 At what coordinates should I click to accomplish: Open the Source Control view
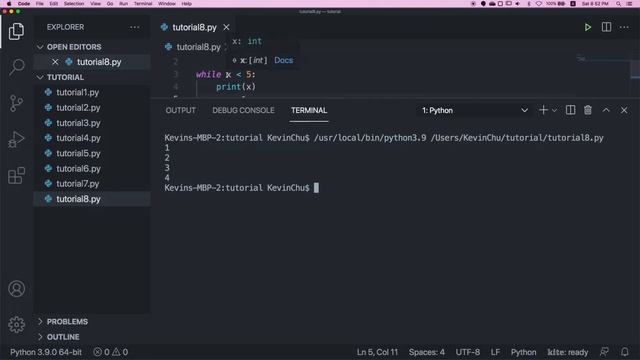pyautogui.click(x=16, y=103)
